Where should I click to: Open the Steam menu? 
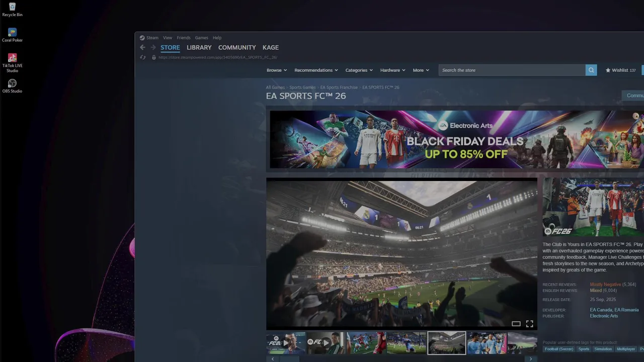coord(152,38)
